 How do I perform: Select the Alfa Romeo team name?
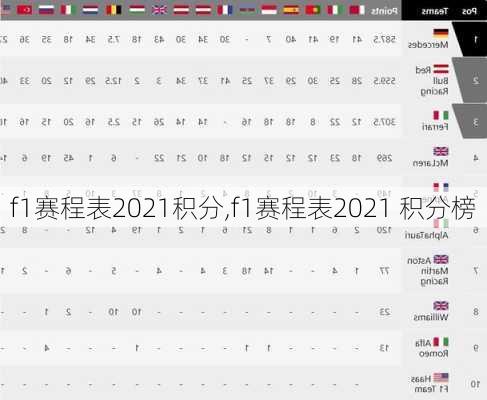tap(432, 348)
